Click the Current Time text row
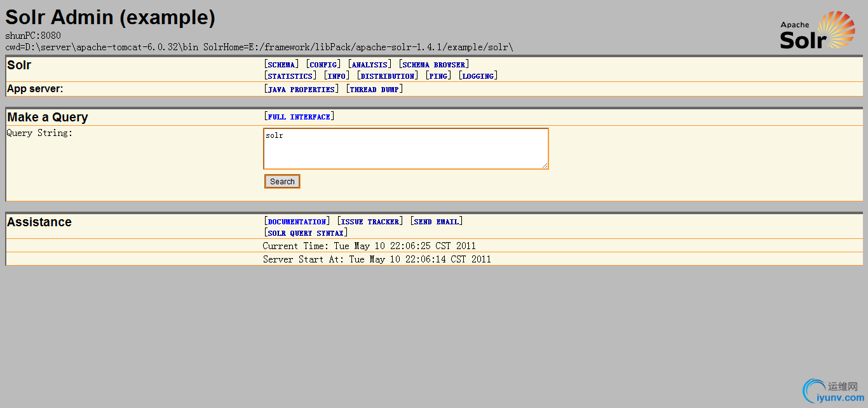Screen dimensions: 868x408 (369, 246)
